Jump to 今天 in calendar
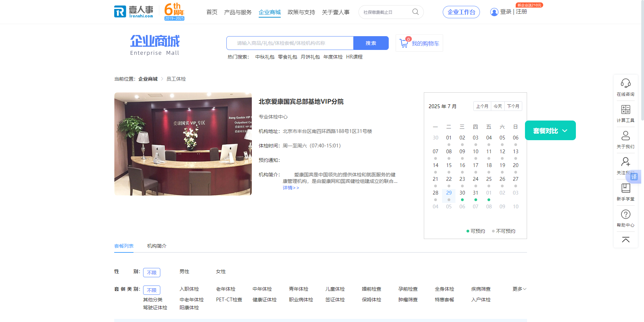Image resolution: width=644 pixels, height=322 pixels. pyautogui.click(x=498, y=106)
